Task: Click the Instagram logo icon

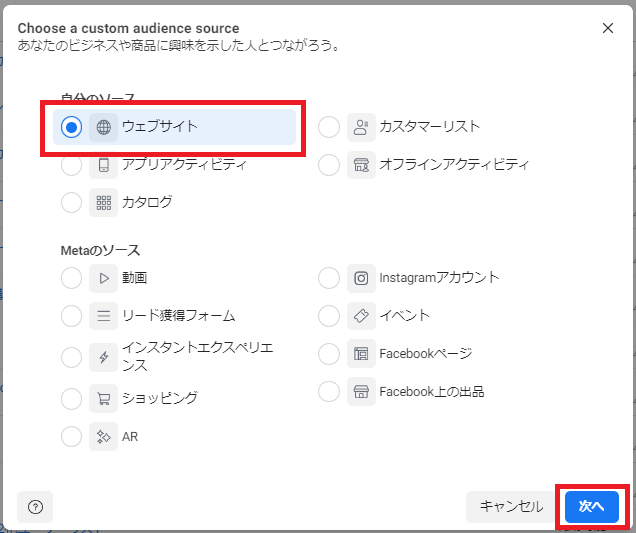Action: pos(361,278)
